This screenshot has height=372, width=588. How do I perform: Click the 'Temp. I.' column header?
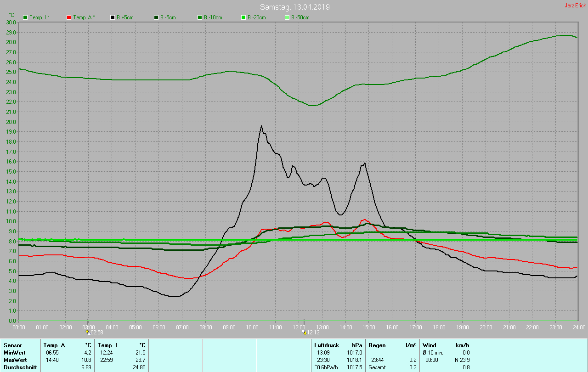(108, 345)
